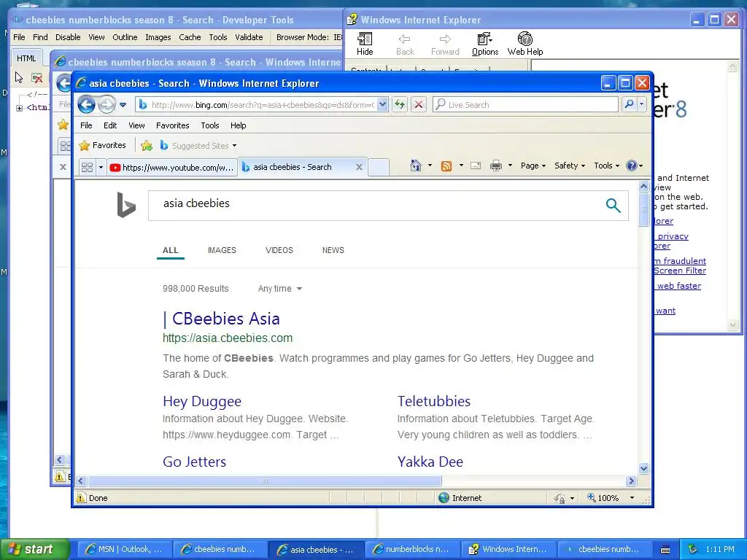Open the Tools dropdown in the command bar
Viewport: 747px width, 560px height.
coord(606,166)
